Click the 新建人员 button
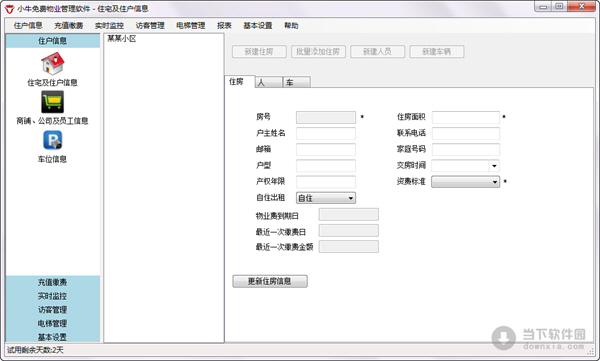600x361 pixels. (x=377, y=52)
